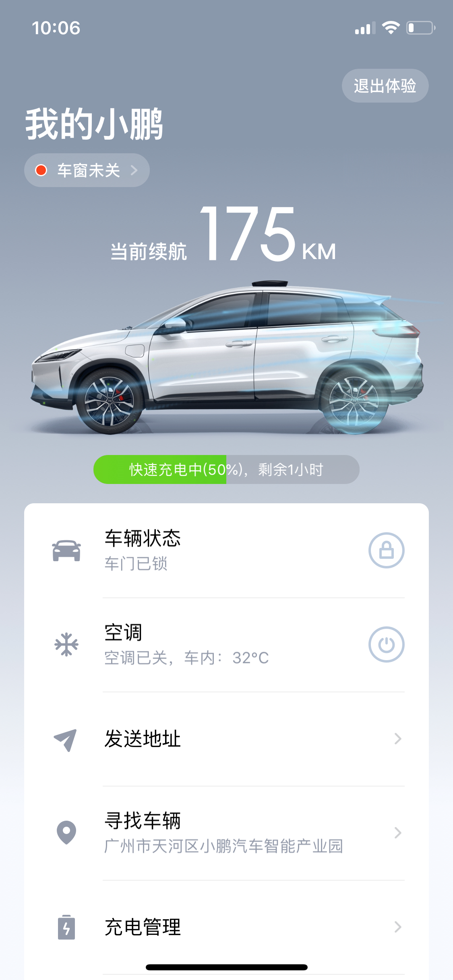Open the 车辆状态 row
Screen dimensions: 453x980
pos(226,550)
